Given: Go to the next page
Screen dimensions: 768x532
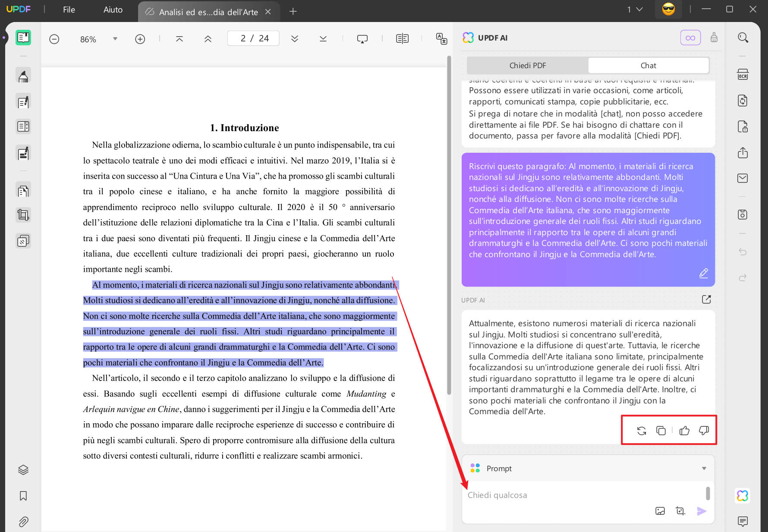Looking at the screenshot, I should tap(295, 39).
